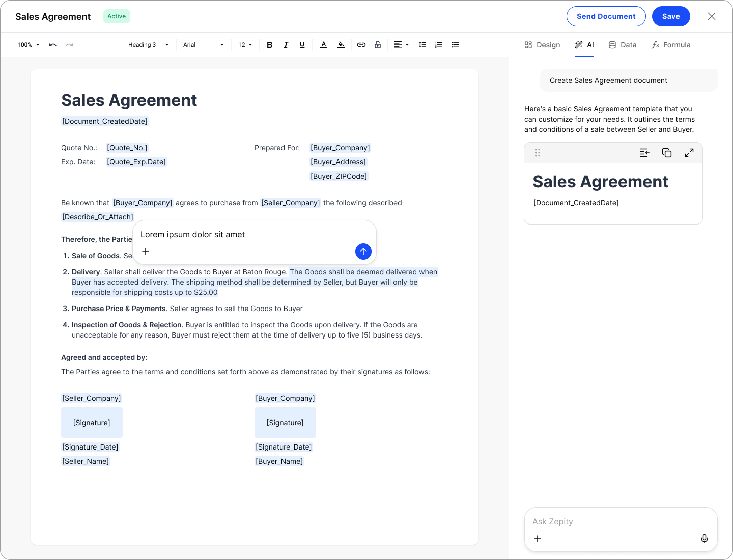Click the Send Document button
This screenshot has width=733, height=560.
coord(606,16)
